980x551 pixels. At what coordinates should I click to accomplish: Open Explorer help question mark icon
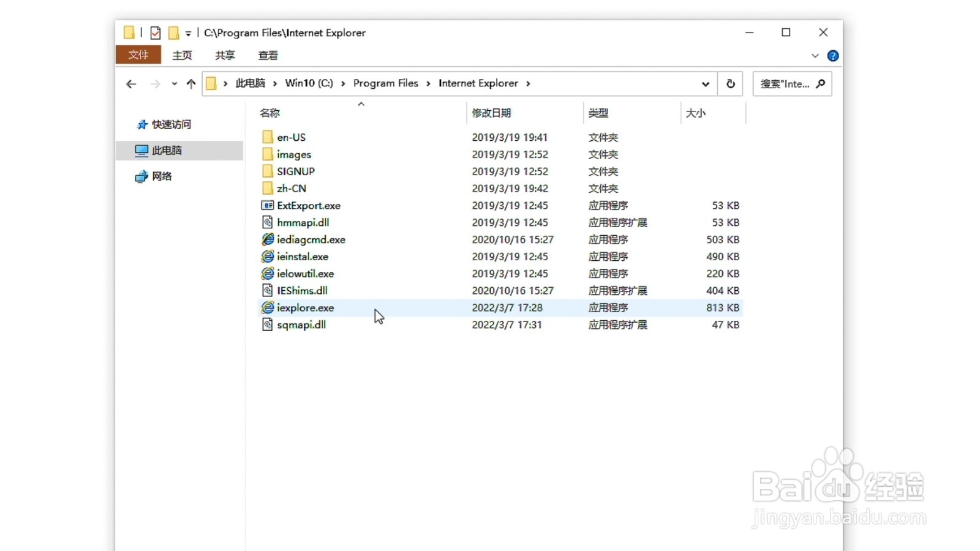[x=833, y=56]
